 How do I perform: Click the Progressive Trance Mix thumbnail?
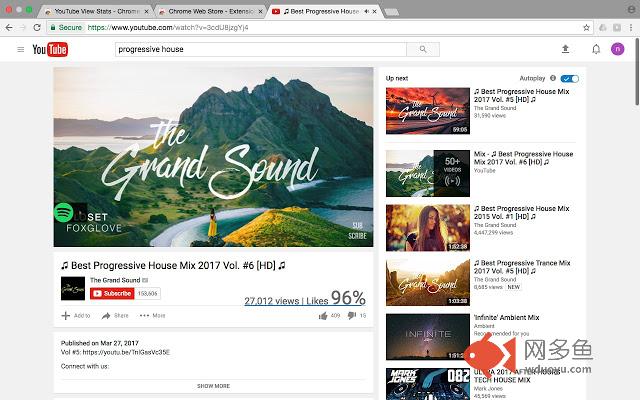pyautogui.click(x=428, y=282)
